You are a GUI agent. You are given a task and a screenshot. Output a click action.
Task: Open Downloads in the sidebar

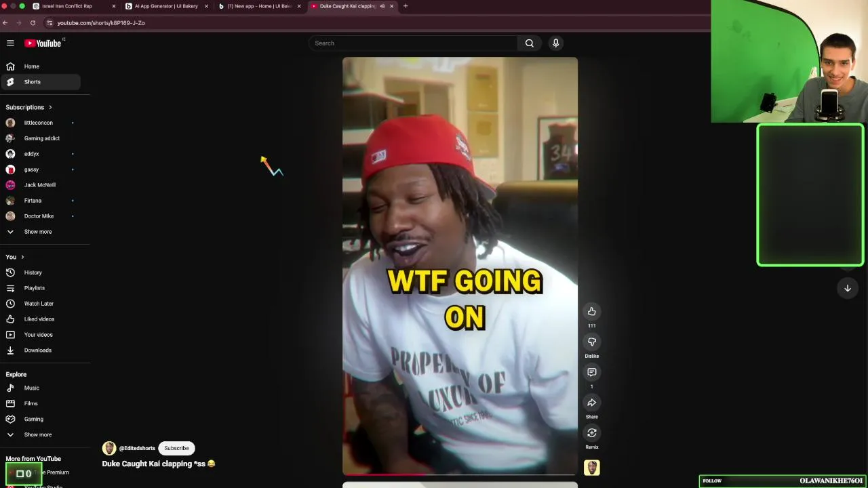coord(41,350)
